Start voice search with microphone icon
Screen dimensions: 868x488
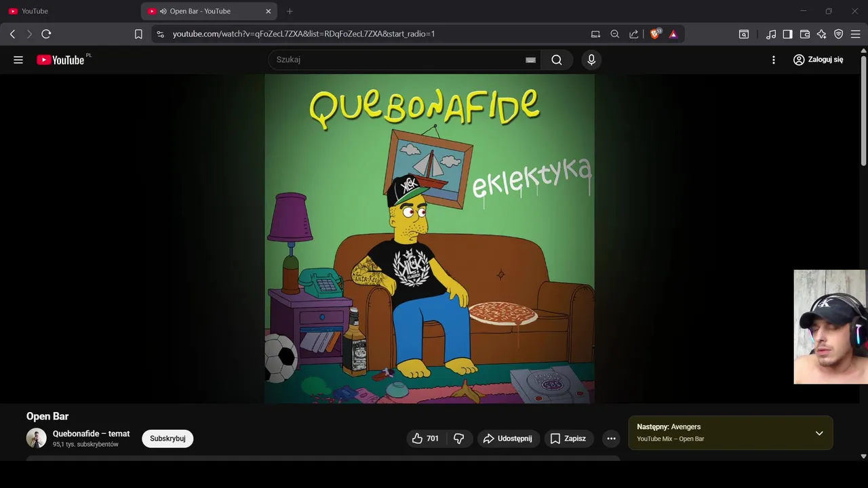[591, 60]
